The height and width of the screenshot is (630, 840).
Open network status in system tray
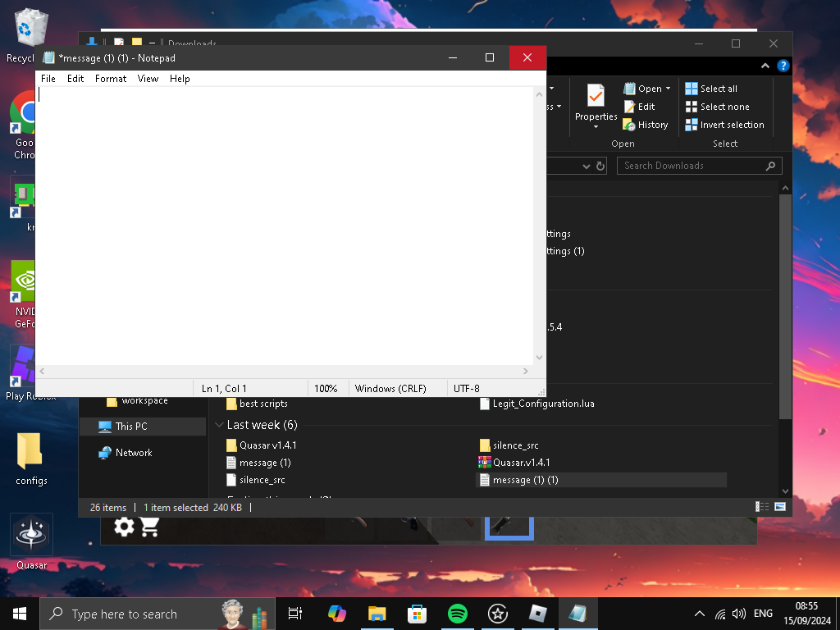point(720,614)
